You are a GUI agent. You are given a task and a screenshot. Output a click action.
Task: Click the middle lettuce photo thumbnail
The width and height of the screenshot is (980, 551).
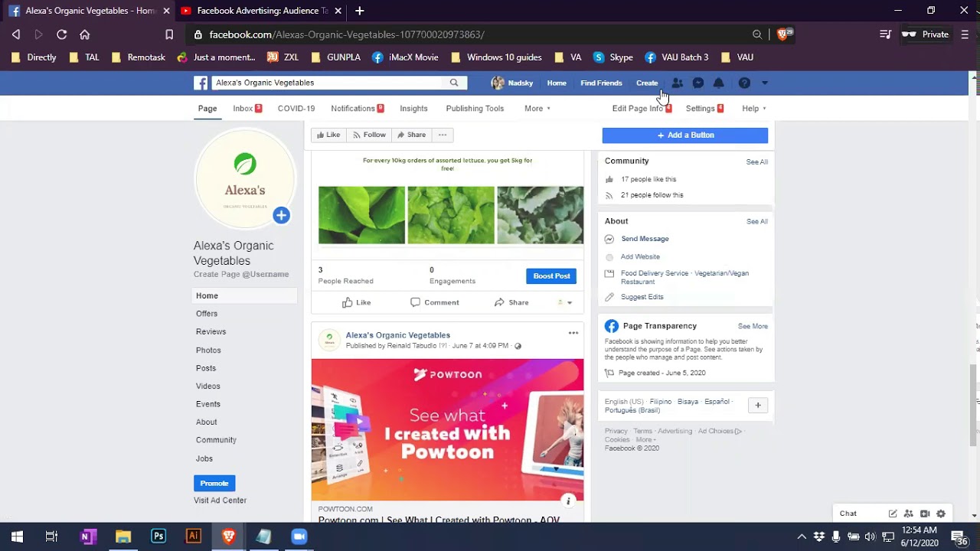[x=451, y=215]
